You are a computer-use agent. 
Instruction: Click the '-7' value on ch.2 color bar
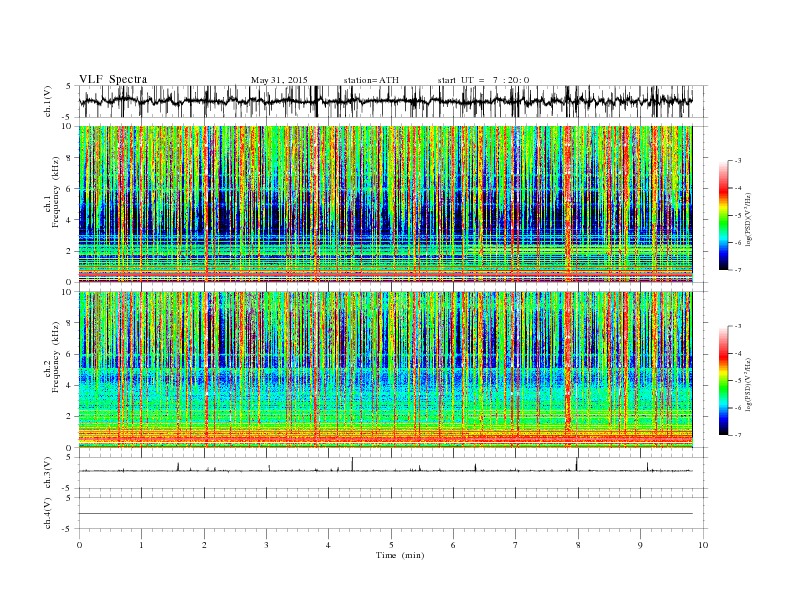coord(738,435)
